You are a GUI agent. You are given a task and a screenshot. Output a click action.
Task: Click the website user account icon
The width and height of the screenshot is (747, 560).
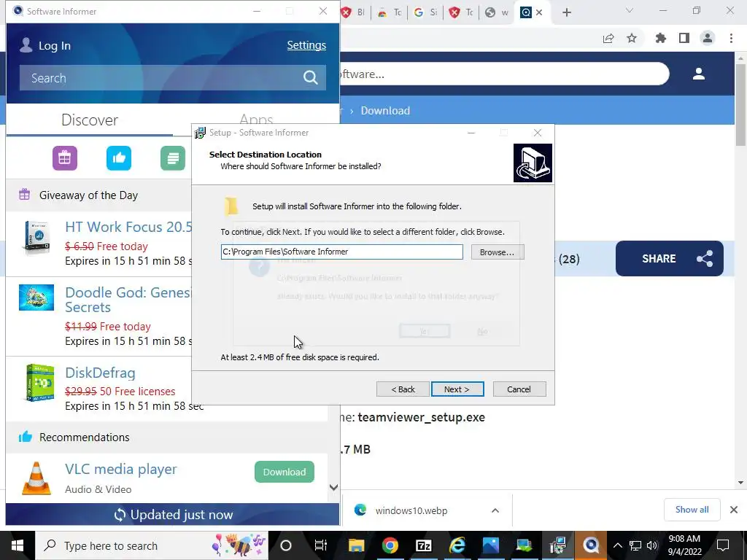699,74
